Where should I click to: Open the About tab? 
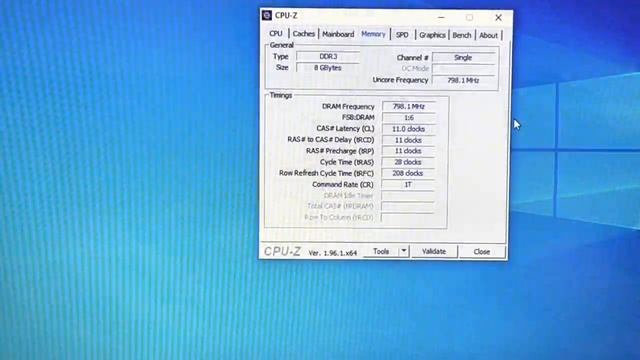488,36
